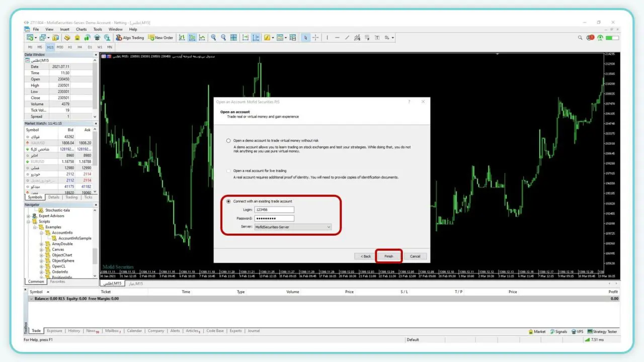Choose the H1 timeframe button

(x=70, y=47)
